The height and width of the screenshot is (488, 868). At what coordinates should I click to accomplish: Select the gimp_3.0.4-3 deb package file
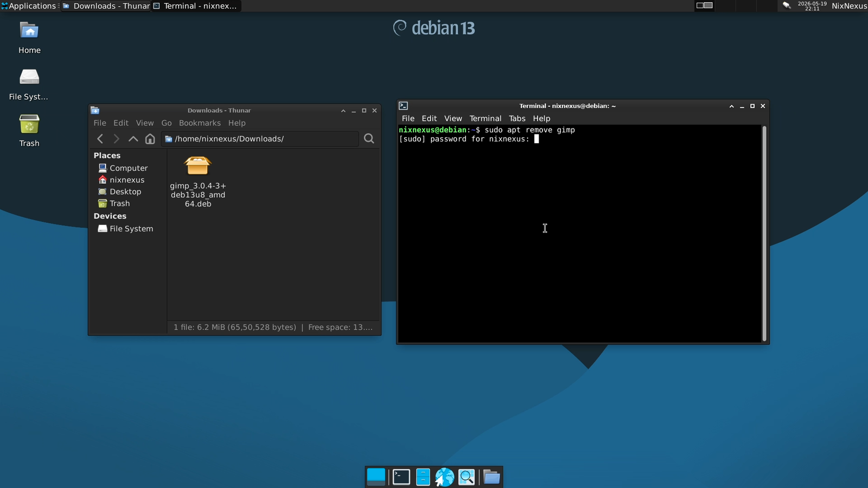[197, 181]
